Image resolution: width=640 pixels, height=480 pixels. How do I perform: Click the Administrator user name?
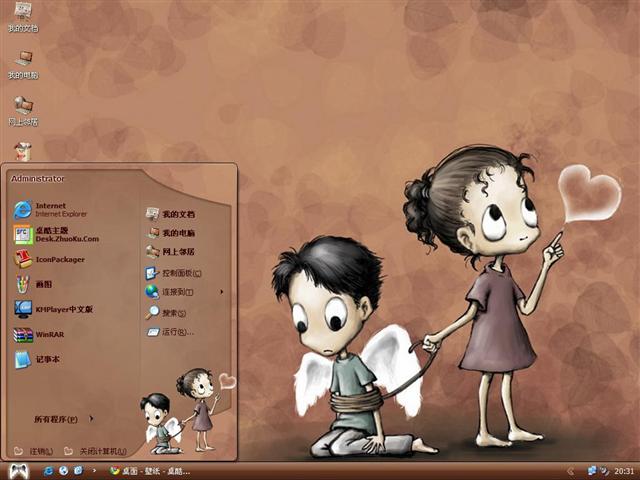point(38,178)
